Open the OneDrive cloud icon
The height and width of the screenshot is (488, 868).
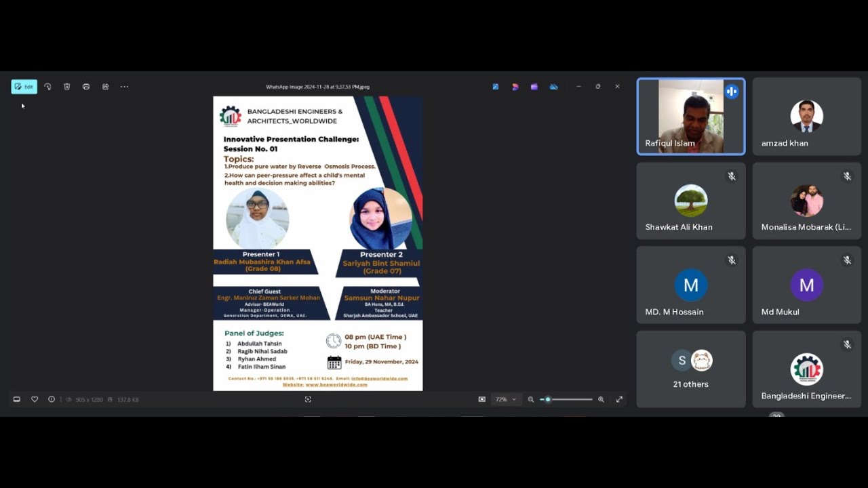pyautogui.click(x=554, y=87)
